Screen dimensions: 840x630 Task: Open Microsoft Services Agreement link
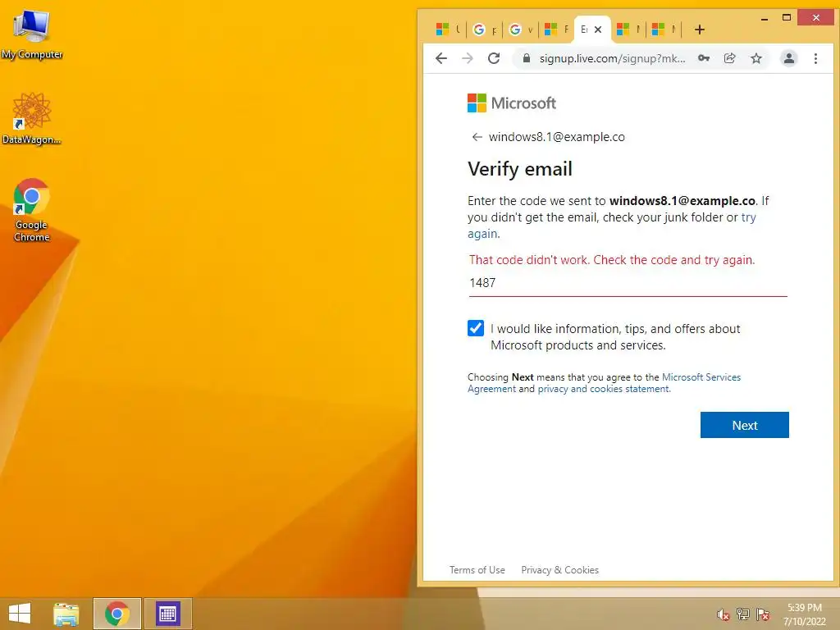pyautogui.click(x=701, y=377)
